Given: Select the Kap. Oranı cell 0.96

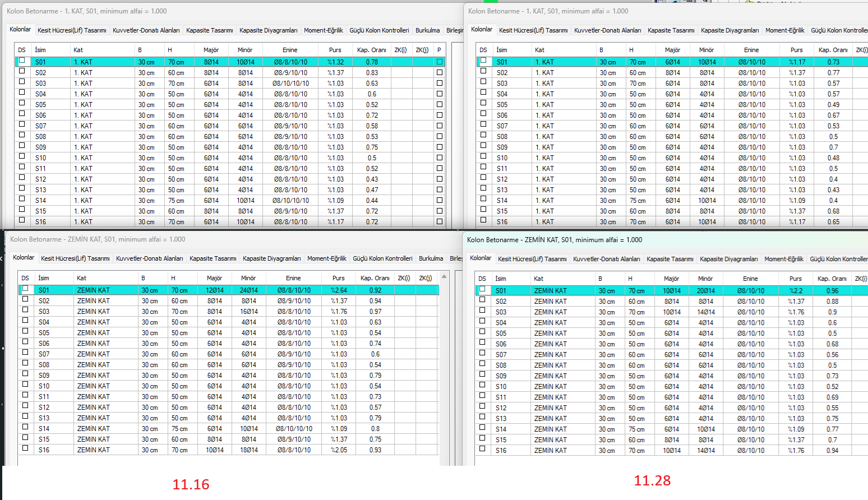Looking at the screenshot, I should pyautogui.click(x=832, y=291).
